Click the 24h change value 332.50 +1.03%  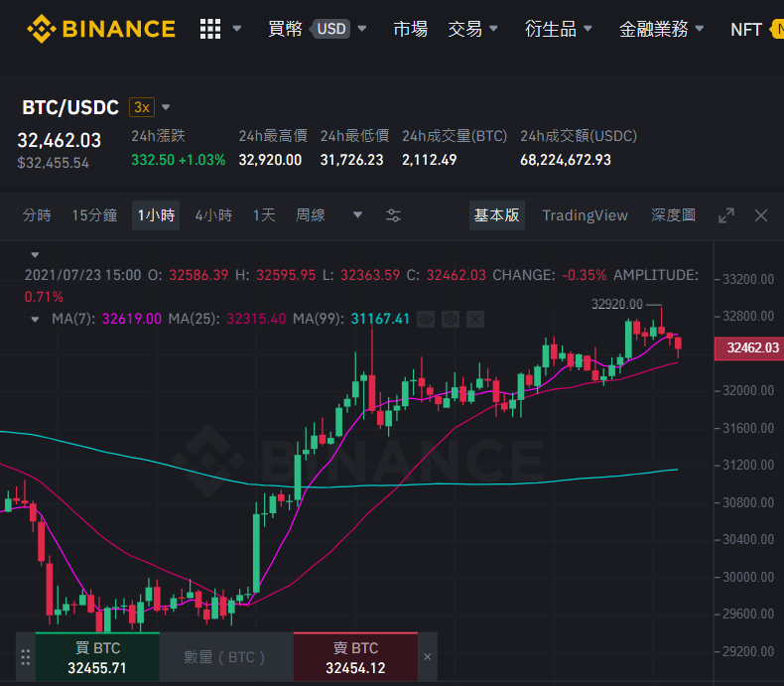pyautogui.click(x=178, y=160)
